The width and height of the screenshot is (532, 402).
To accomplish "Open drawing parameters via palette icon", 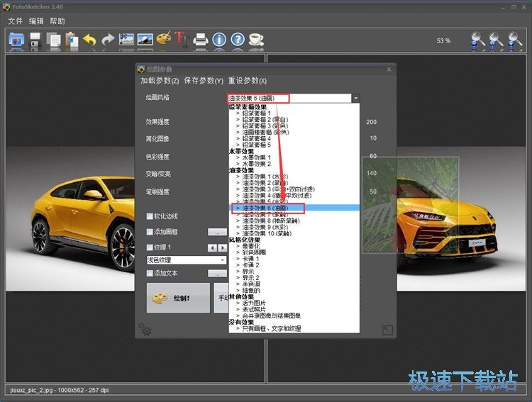I will click(164, 40).
